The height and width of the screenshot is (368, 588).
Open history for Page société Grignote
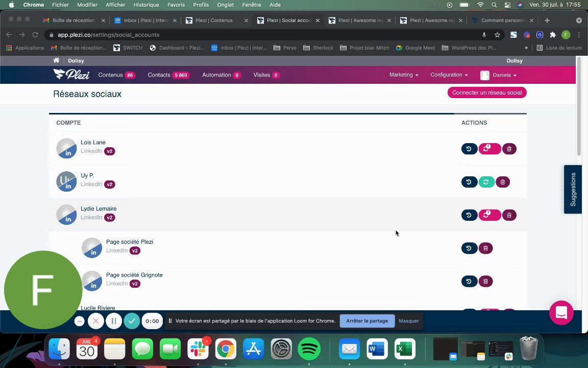[x=469, y=281]
